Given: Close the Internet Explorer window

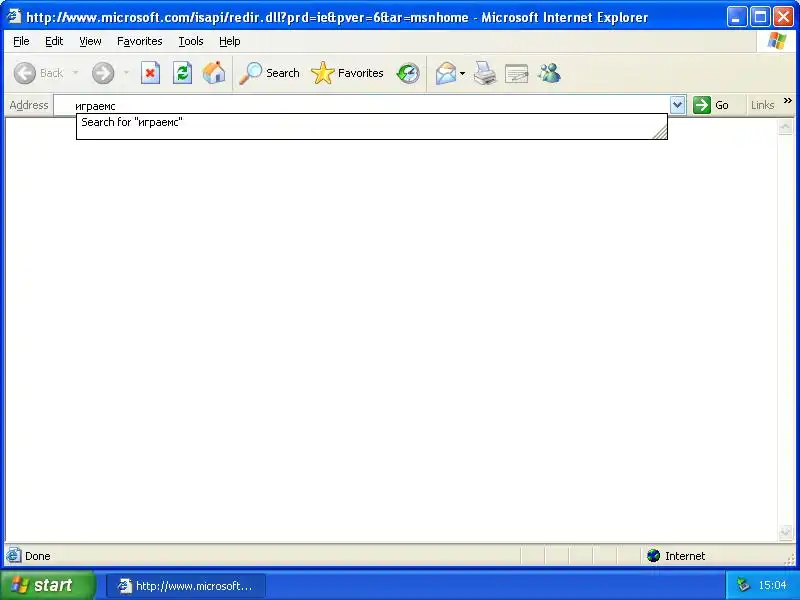Looking at the screenshot, I should coord(783,17).
